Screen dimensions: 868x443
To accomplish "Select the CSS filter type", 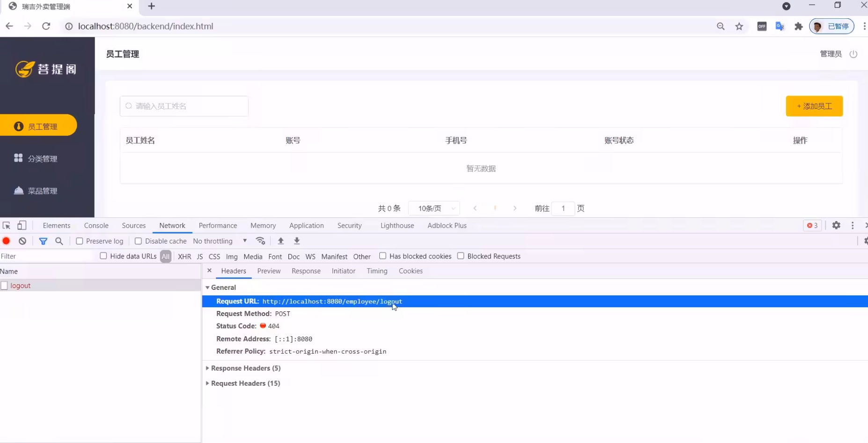I will 214,256.
